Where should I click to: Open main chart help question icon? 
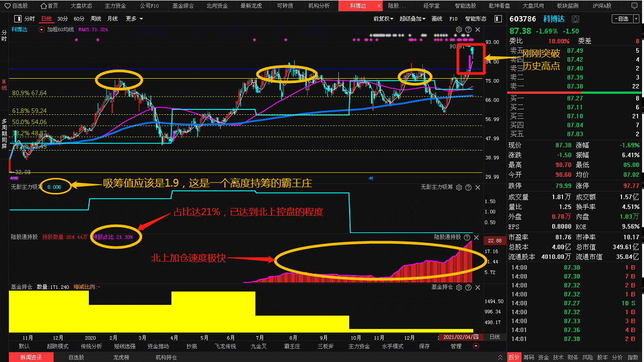pos(468,29)
